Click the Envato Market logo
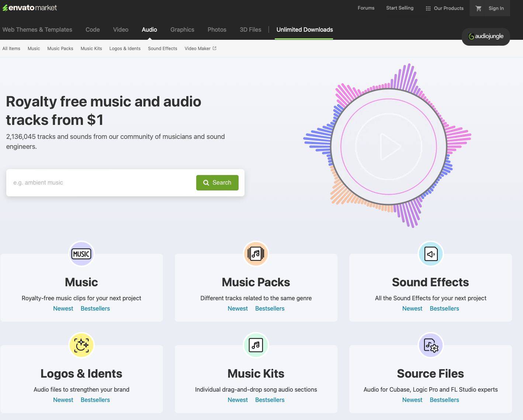This screenshot has height=420, width=523. [x=30, y=8]
